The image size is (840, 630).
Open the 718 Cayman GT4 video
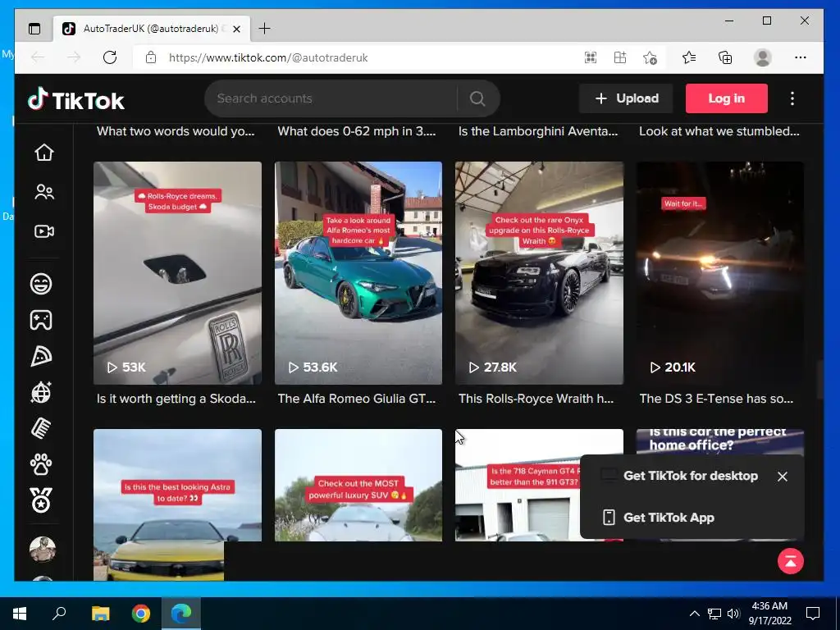(517, 485)
